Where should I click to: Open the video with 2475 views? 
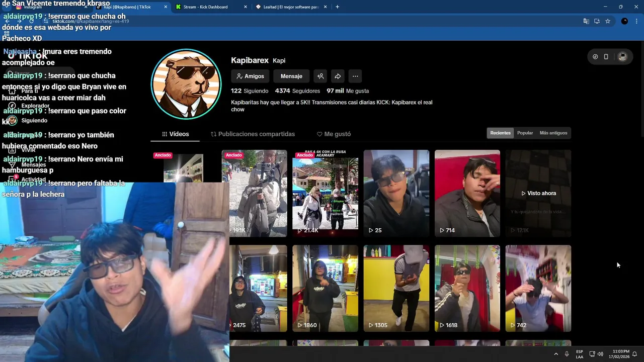(258, 289)
